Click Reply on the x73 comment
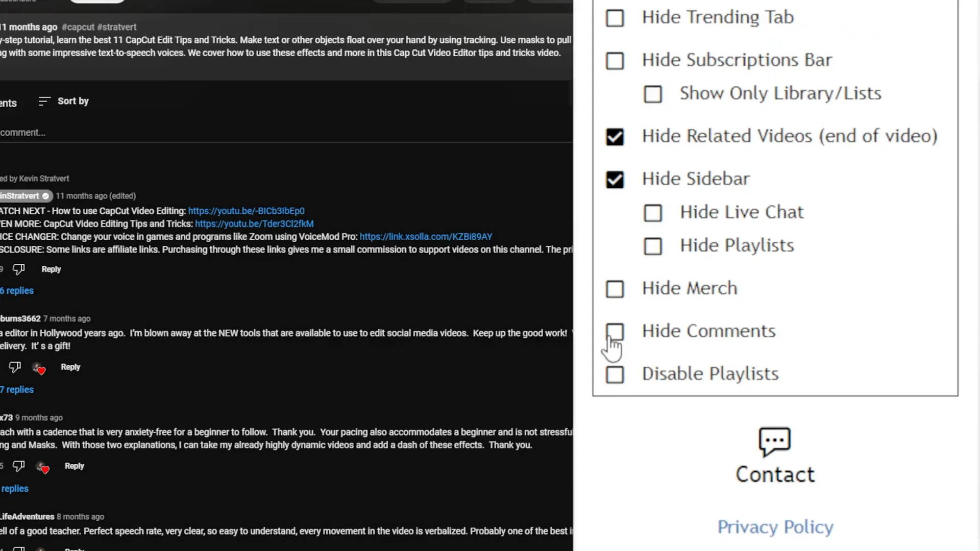Screen dimensions: 980x551 (x=74, y=465)
